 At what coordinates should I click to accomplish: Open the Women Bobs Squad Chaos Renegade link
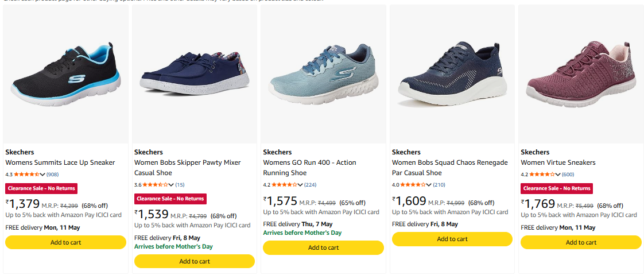coord(450,168)
